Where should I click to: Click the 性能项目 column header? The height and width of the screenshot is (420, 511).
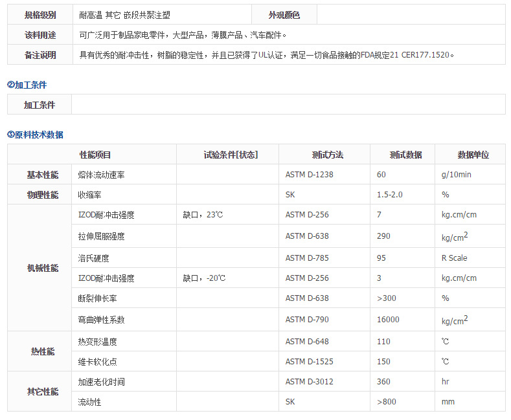92,155
